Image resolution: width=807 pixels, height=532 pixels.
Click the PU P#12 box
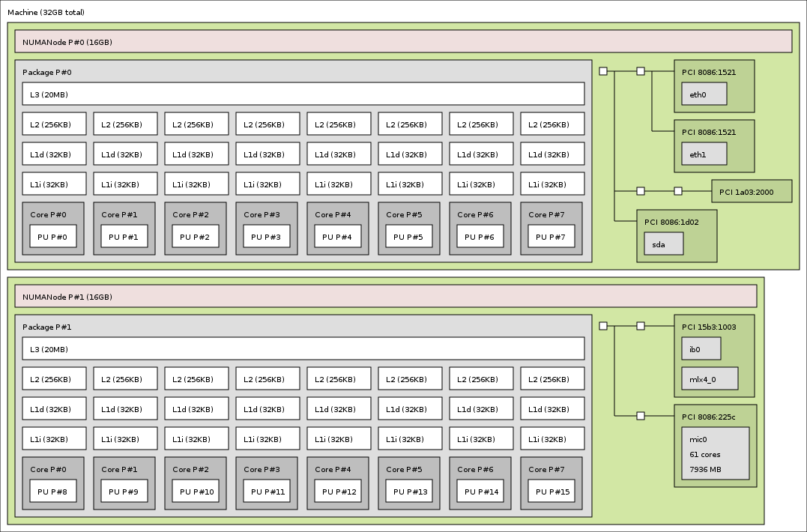tap(338, 492)
